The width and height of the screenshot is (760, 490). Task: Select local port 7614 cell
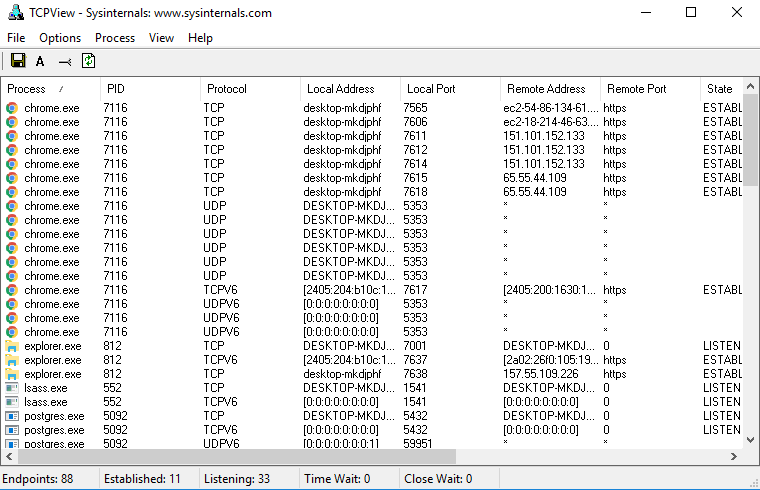point(415,164)
